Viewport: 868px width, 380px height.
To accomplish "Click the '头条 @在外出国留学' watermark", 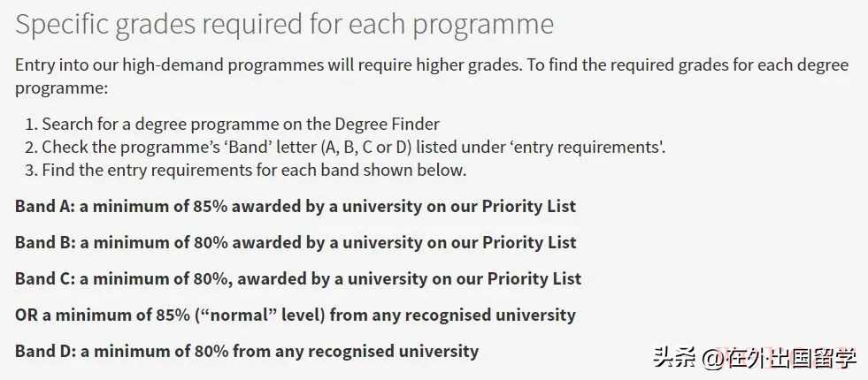I will (755, 357).
